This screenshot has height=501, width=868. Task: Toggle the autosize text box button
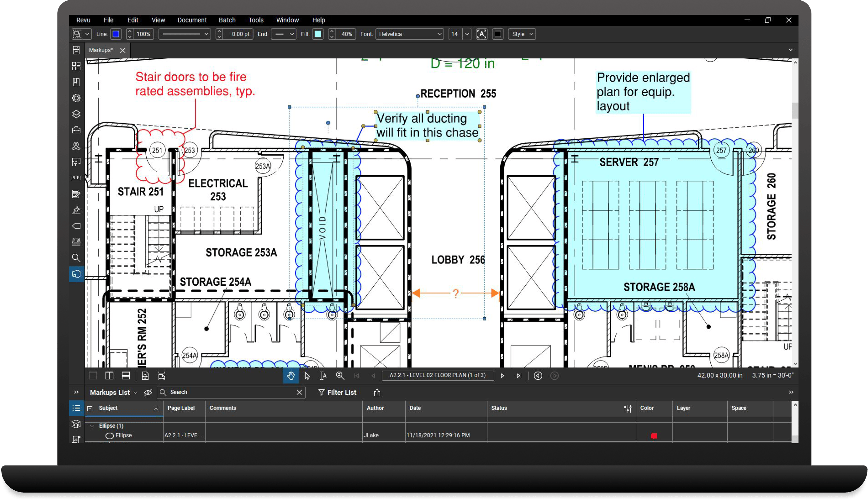[x=482, y=34]
